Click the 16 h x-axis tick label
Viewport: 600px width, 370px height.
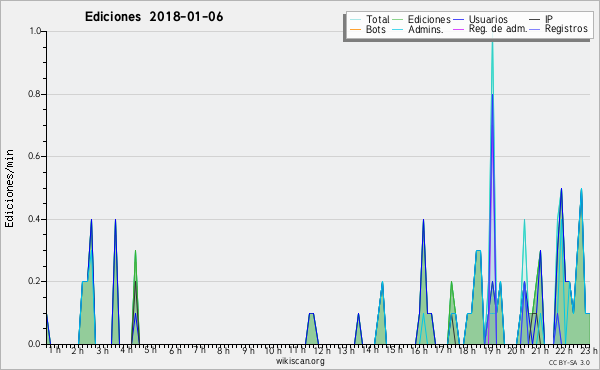pos(419,350)
